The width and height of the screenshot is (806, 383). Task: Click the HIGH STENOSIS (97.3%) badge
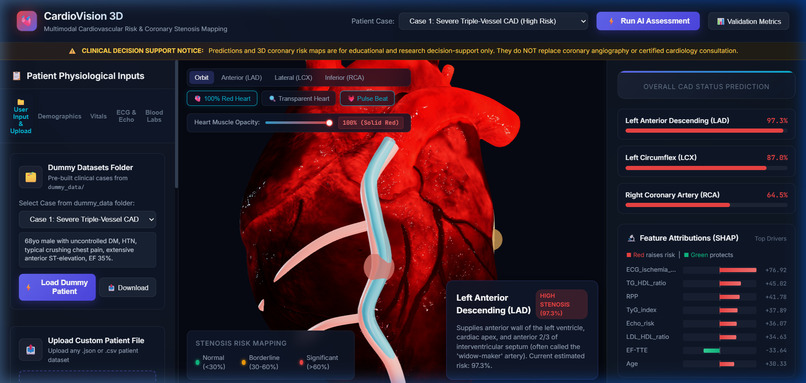click(x=561, y=304)
